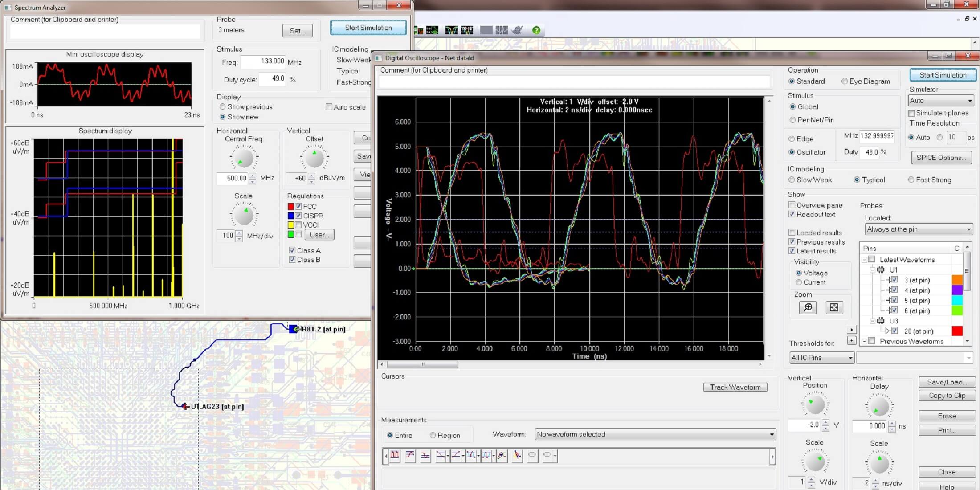Image resolution: width=980 pixels, height=490 pixels.
Task: Open the digital oscilloscope toolbar icon
Action: coord(451,30)
